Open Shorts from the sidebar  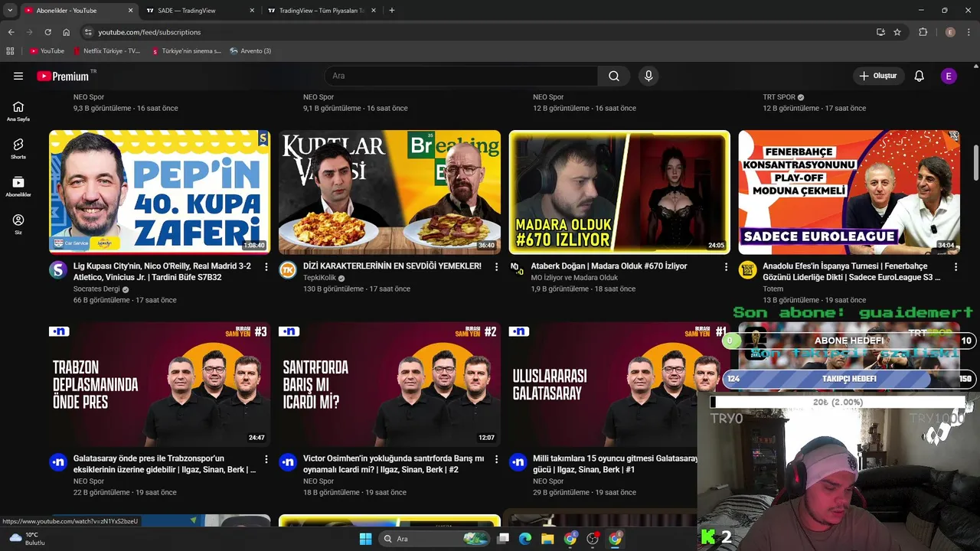tap(18, 148)
